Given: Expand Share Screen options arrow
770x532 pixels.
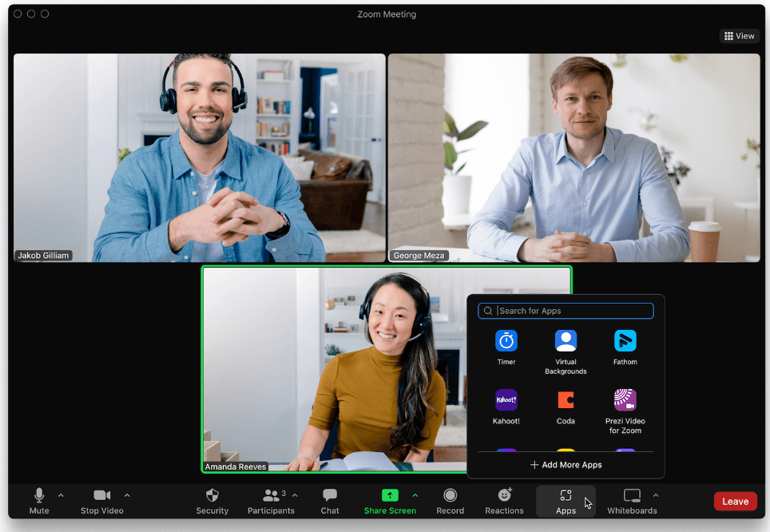Looking at the screenshot, I should 415,495.
